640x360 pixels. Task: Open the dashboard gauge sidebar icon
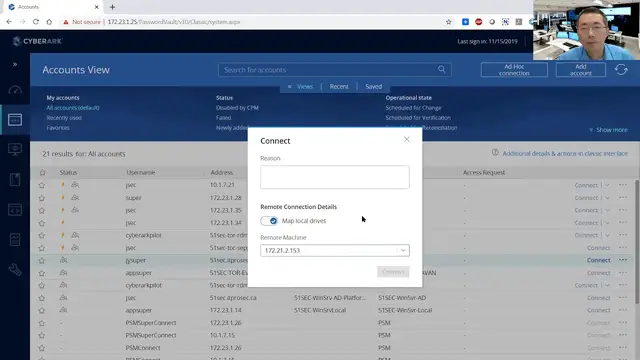pos(15,90)
